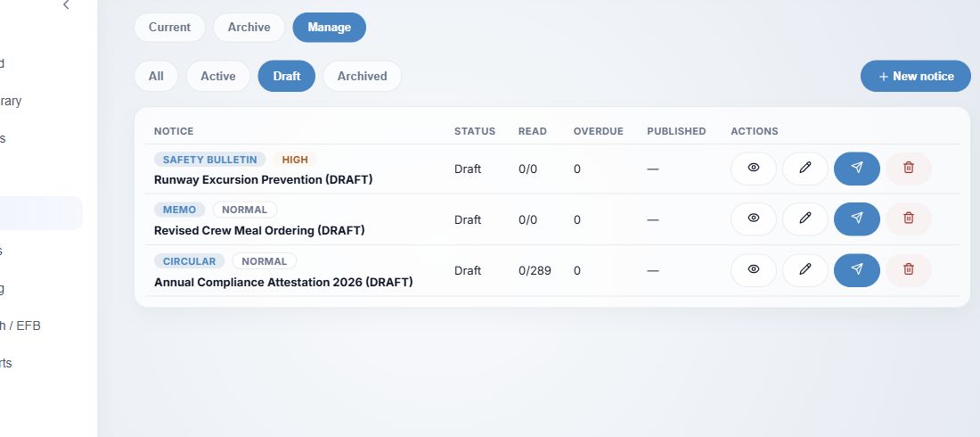Image resolution: width=980 pixels, height=437 pixels.
Task: Click the HIGH priority badge
Action: (295, 160)
